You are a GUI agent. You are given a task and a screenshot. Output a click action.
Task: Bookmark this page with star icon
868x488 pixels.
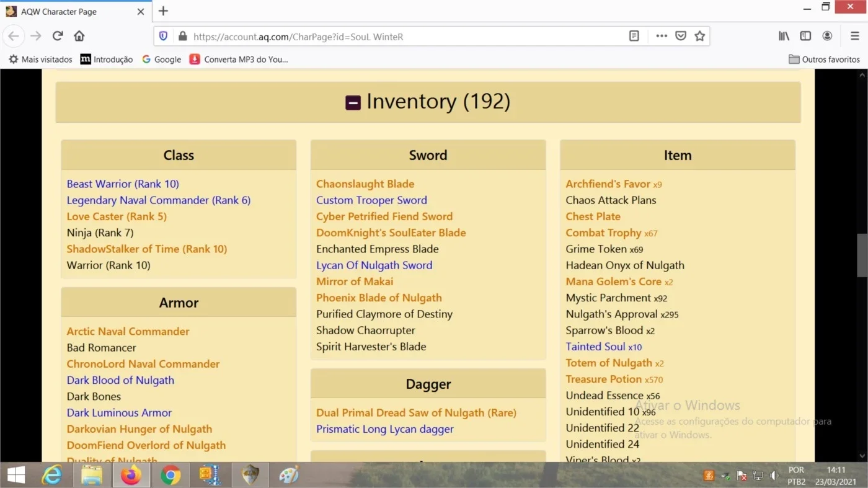[x=700, y=36]
